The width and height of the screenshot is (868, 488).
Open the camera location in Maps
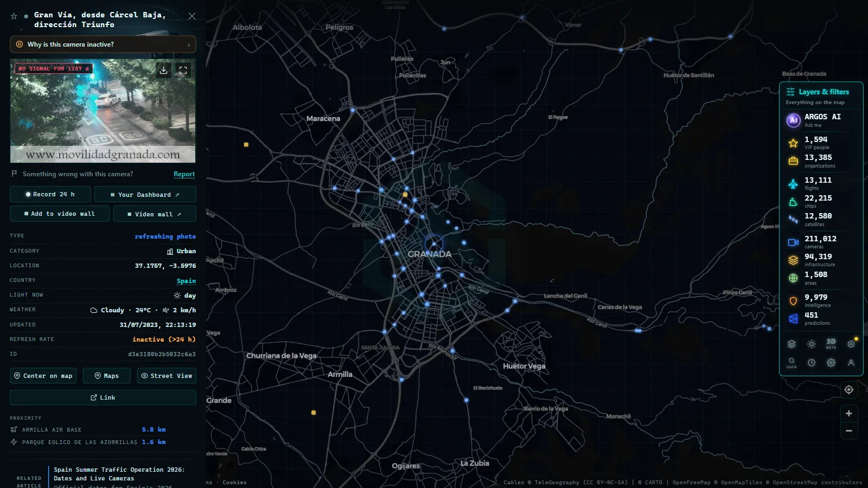coord(107,376)
